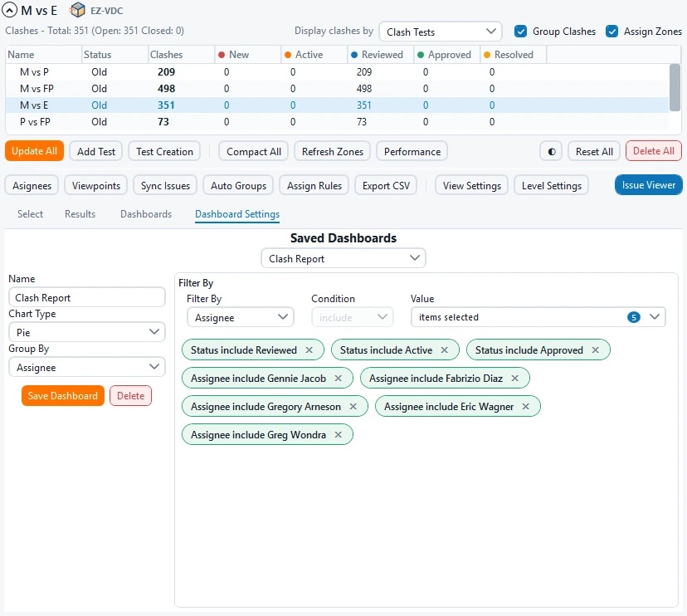Open the Performance button
This screenshot has width=687, height=616.
pyautogui.click(x=412, y=151)
